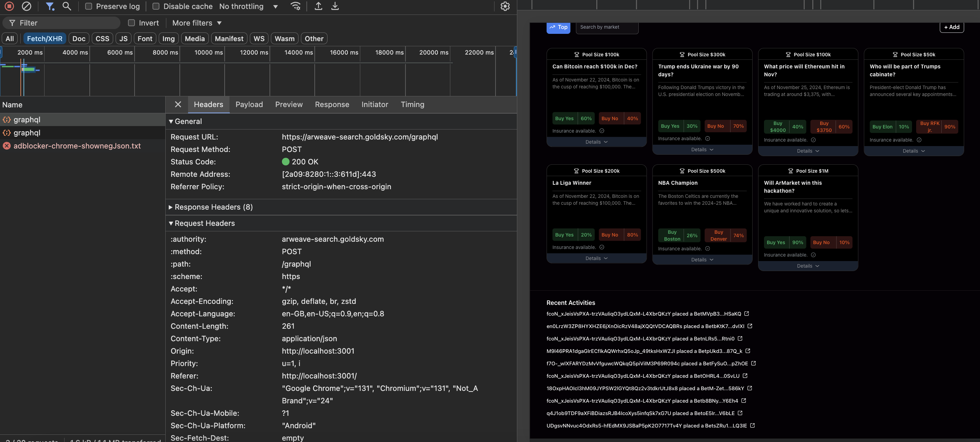Check the Invert filter checkbox

pyautogui.click(x=131, y=23)
